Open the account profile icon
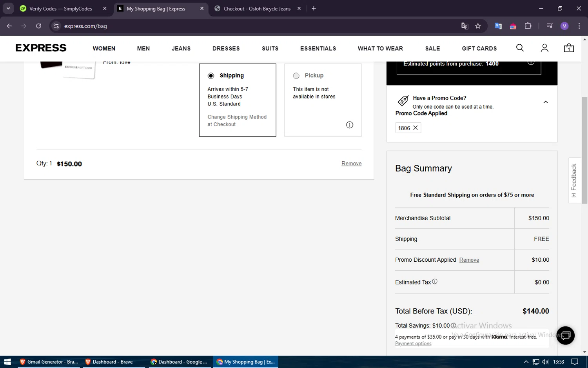Viewport: 588px width, 368px height. pos(544,48)
